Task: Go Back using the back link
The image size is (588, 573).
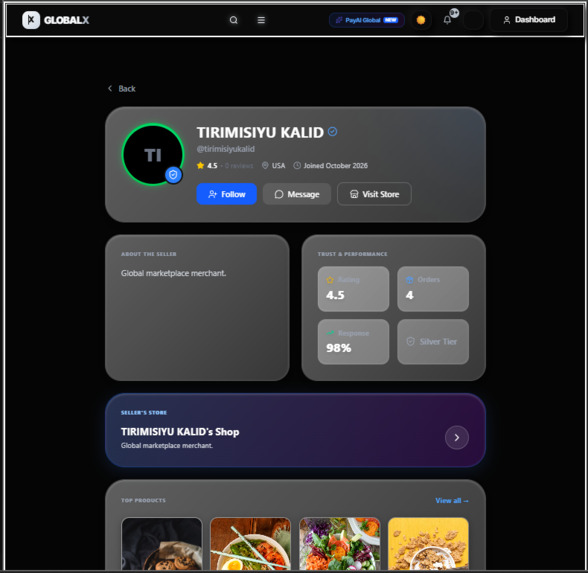Action: point(122,88)
